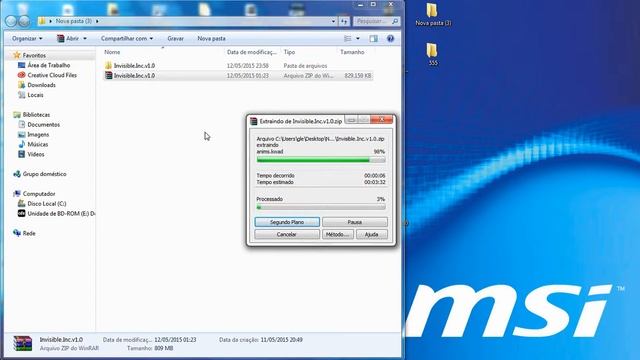The image size is (640, 360).
Task: Sort by Data de modificação column
Action: tap(252, 52)
